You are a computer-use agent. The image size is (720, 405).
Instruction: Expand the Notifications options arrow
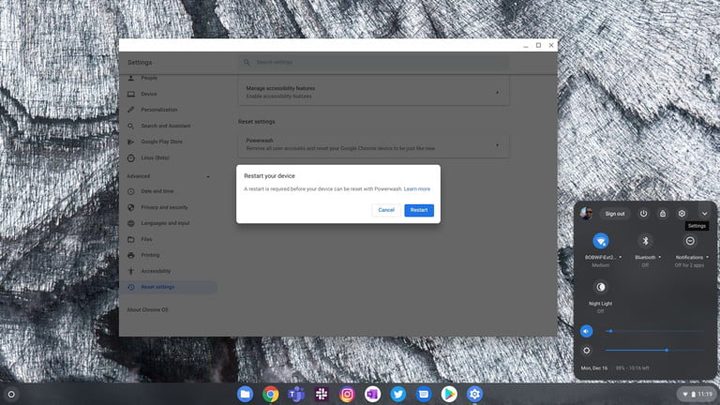pyautogui.click(x=707, y=257)
